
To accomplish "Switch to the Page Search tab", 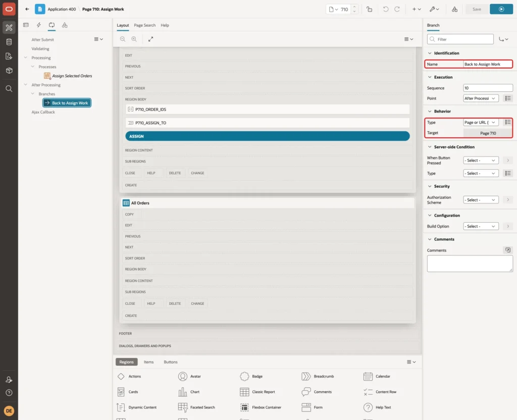I will 144,25.
